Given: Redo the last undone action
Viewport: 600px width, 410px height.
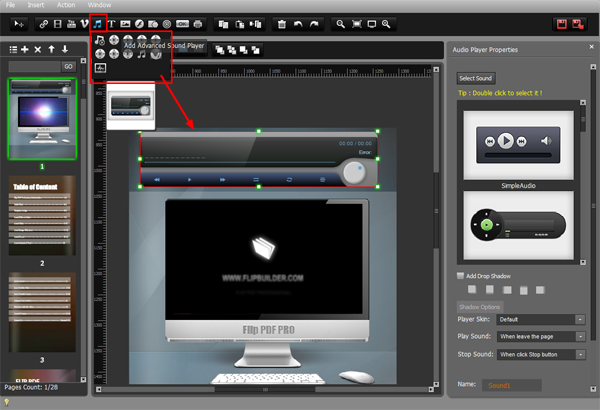Looking at the screenshot, I should (x=314, y=24).
